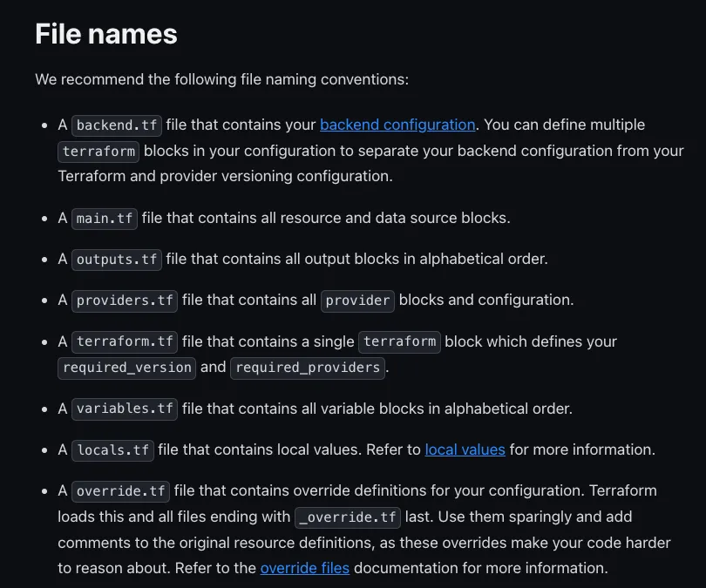Viewport: 706px width, 588px height.
Task: Select the main.tf inline code label
Action: pyautogui.click(x=105, y=218)
